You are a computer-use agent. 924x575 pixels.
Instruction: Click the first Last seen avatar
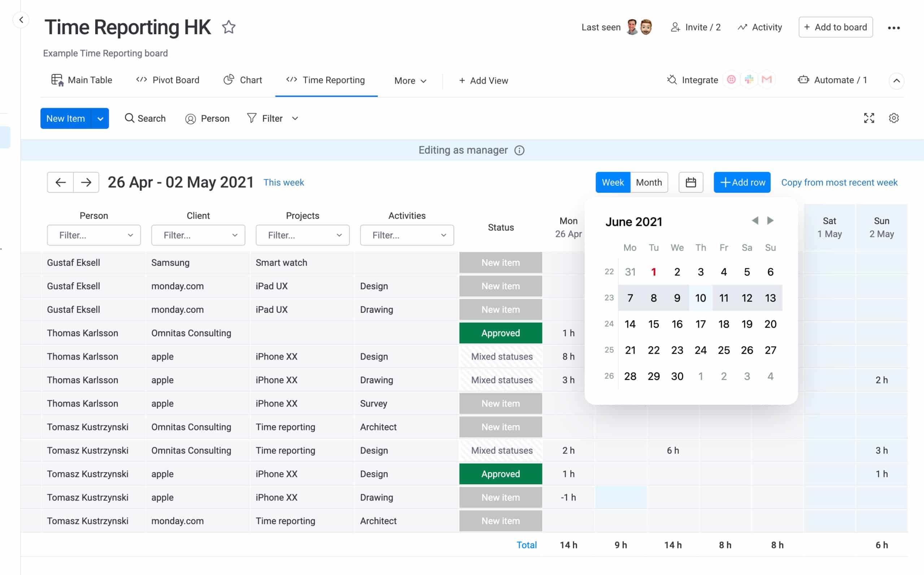(x=632, y=27)
